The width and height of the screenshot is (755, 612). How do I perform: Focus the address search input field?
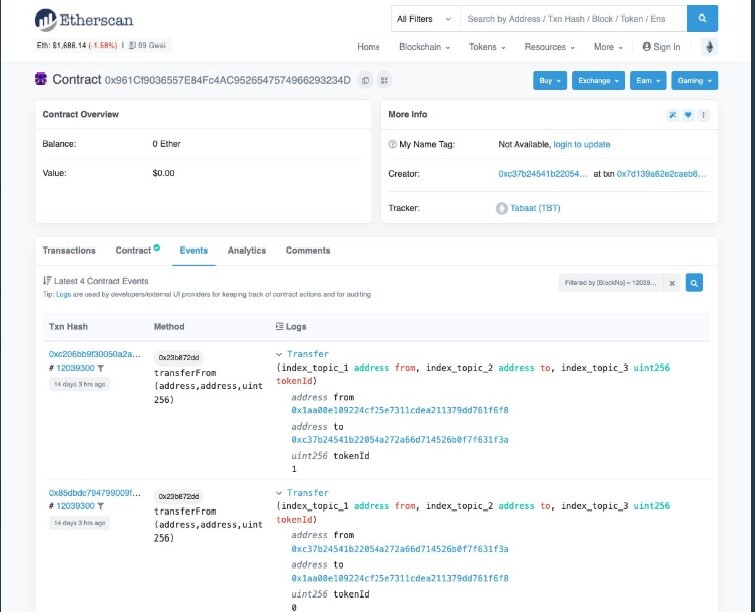[x=573, y=19]
